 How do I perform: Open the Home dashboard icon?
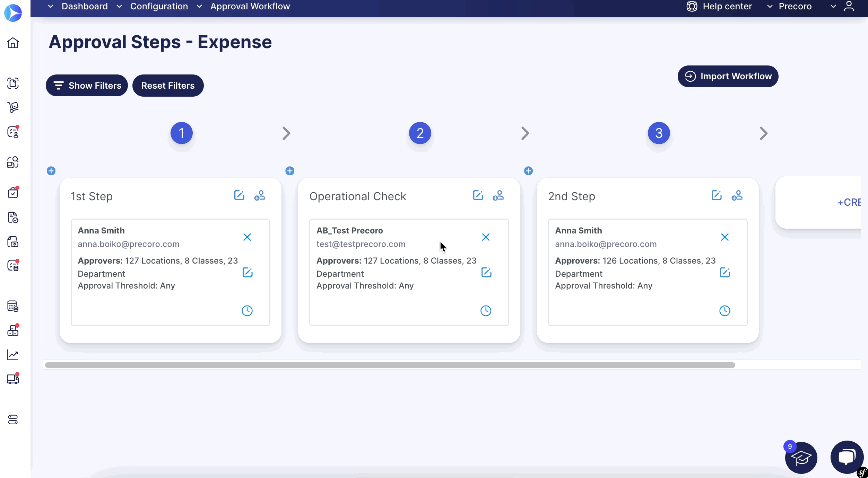tap(13, 43)
